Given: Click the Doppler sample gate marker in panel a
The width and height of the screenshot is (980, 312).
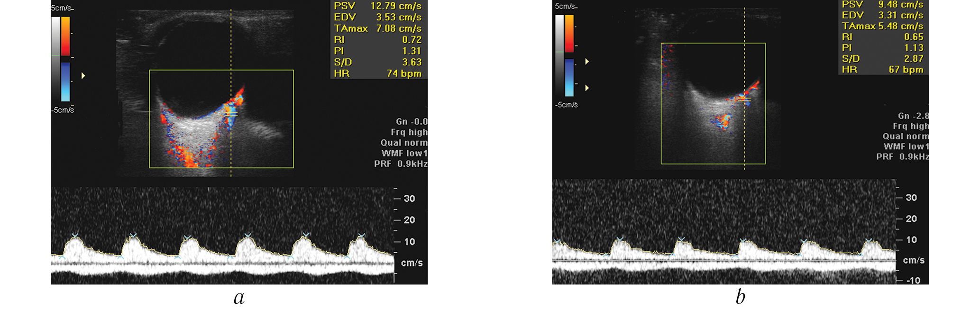Looking at the screenshot, I should (x=231, y=114).
